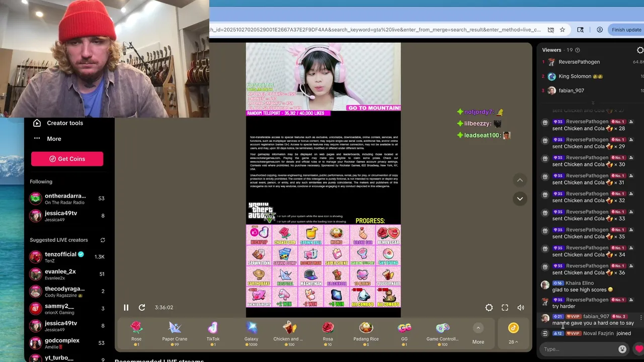The height and width of the screenshot is (362, 644).
Task: Send the Rose gift
Action: [136, 333]
